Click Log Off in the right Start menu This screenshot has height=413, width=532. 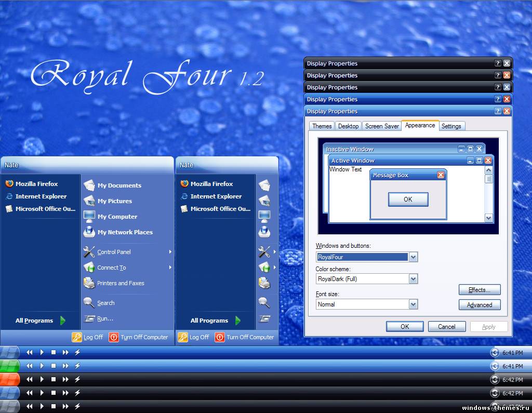(x=193, y=337)
